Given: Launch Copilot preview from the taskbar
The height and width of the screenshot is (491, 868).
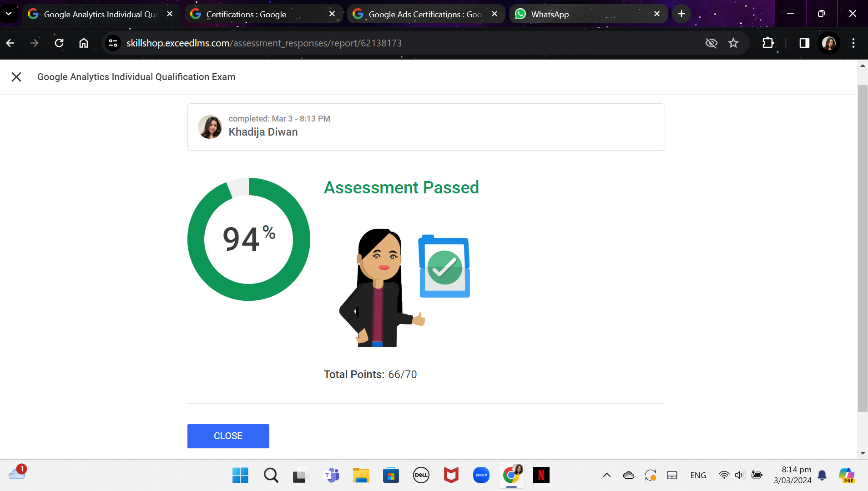Looking at the screenshot, I should [847, 476].
